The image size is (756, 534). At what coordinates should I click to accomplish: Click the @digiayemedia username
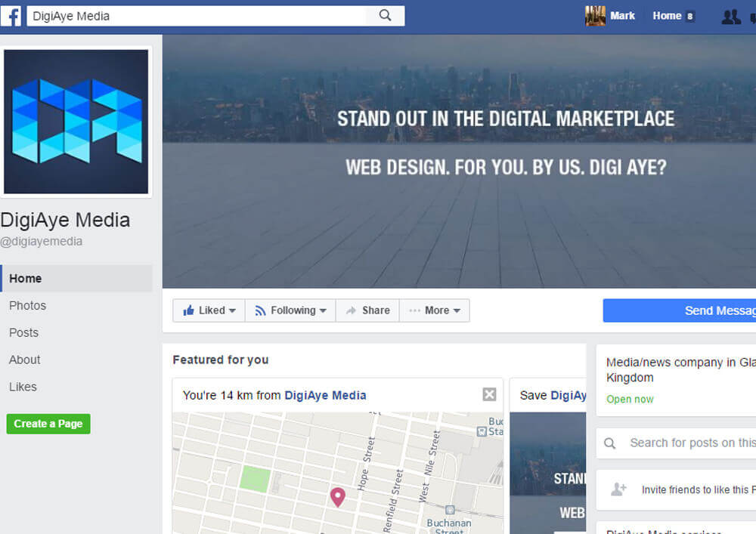(42, 241)
